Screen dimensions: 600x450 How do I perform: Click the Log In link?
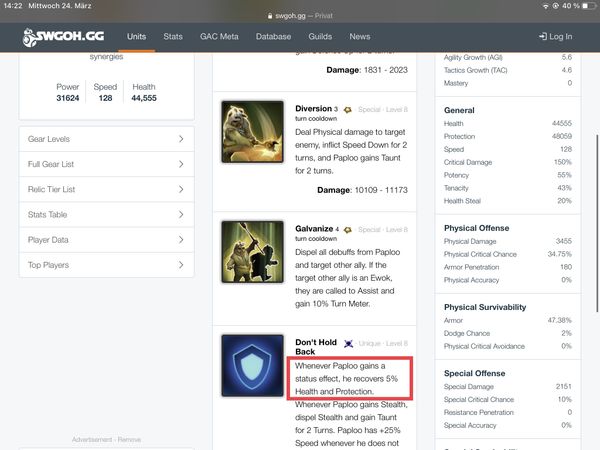[x=556, y=37]
